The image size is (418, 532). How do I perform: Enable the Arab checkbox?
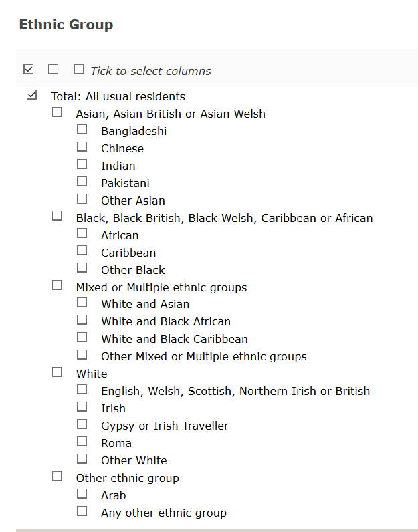tap(82, 494)
